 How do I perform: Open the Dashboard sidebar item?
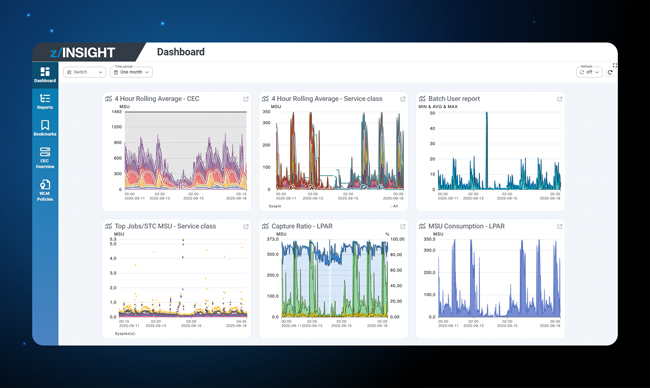coord(45,75)
